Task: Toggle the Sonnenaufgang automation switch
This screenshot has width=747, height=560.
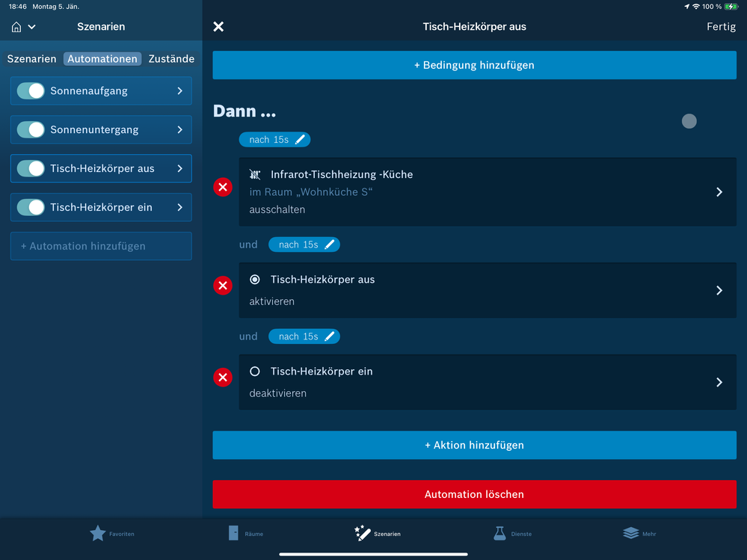Action: pyautogui.click(x=31, y=91)
